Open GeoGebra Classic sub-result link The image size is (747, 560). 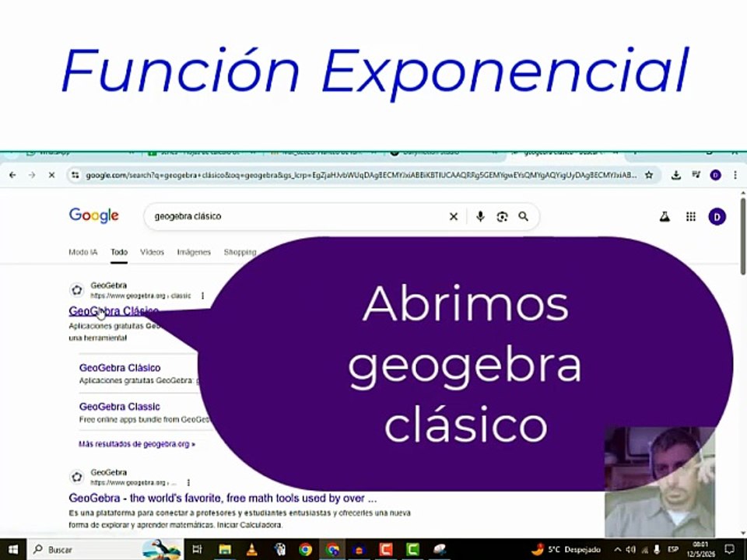point(120,407)
